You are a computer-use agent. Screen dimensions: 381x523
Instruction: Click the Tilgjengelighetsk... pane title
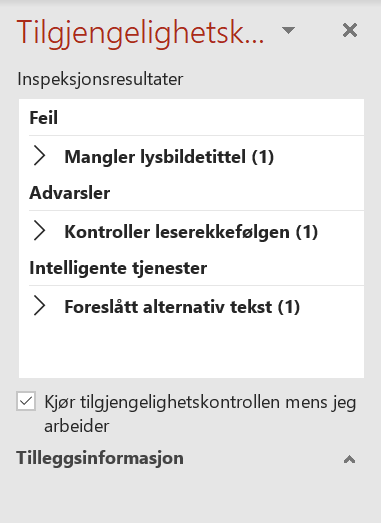click(140, 33)
